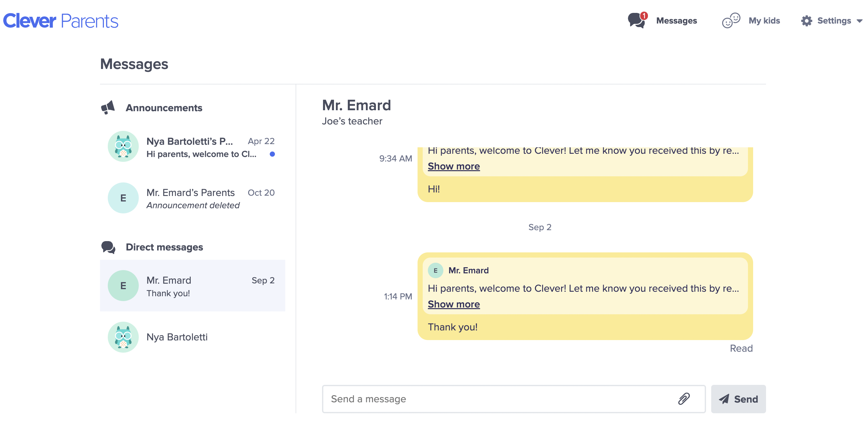Open Settings via the gear icon
868x430 pixels.
(807, 21)
